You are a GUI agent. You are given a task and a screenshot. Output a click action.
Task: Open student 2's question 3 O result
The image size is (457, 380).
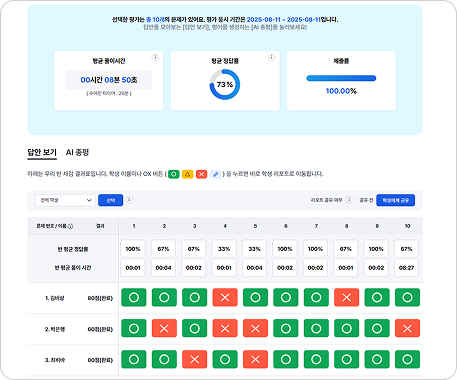tap(195, 328)
